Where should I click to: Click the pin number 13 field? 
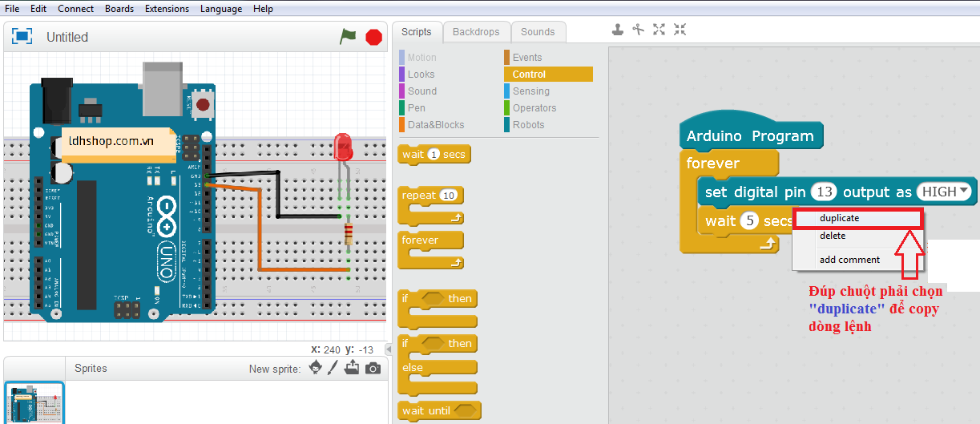[x=825, y=192]
